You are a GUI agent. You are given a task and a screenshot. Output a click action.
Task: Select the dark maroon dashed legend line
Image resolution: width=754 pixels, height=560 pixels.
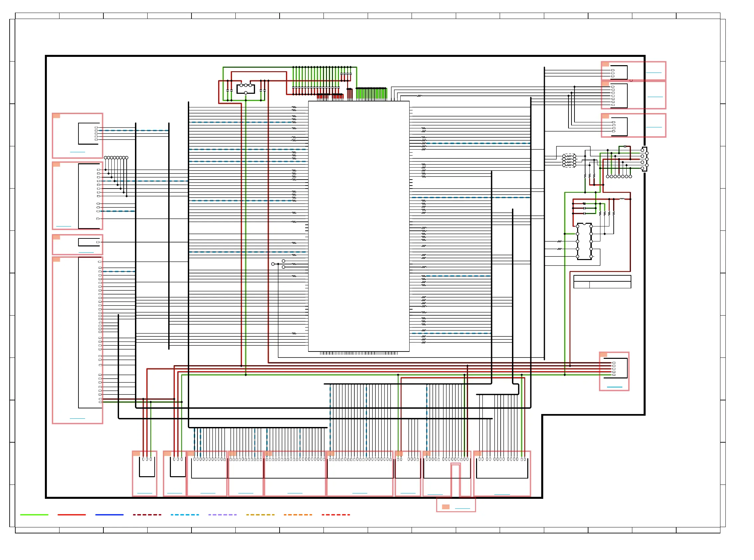147,514
